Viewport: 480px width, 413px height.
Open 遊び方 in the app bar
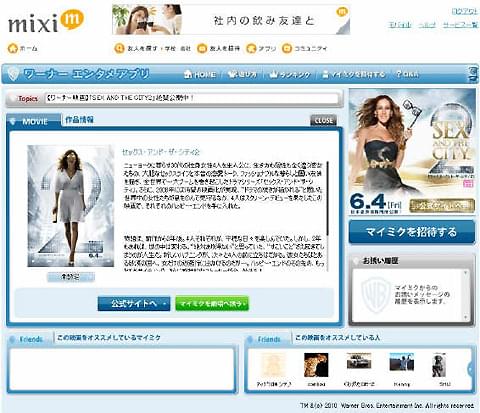(242, 74)
